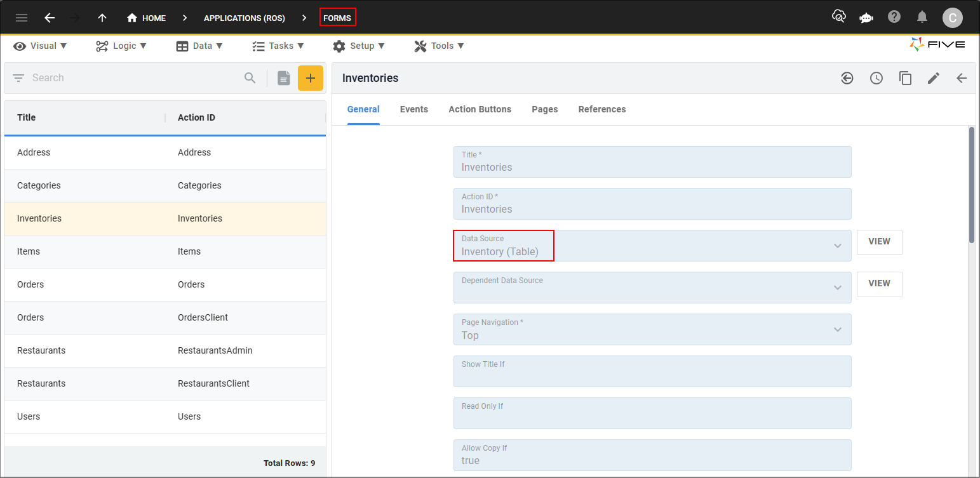Click the Five logo
The height and width of the screenshot is (478, 980).
(x=937, y=44)
